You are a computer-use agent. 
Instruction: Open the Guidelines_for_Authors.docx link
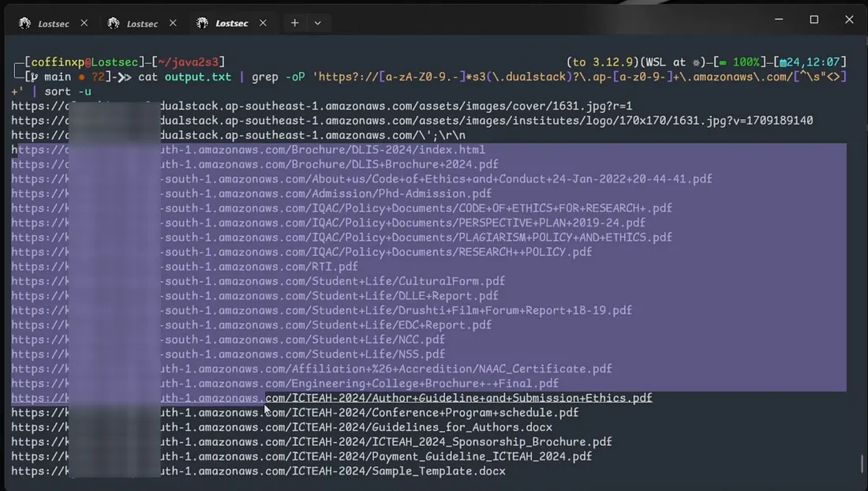[x=282, y=427]
